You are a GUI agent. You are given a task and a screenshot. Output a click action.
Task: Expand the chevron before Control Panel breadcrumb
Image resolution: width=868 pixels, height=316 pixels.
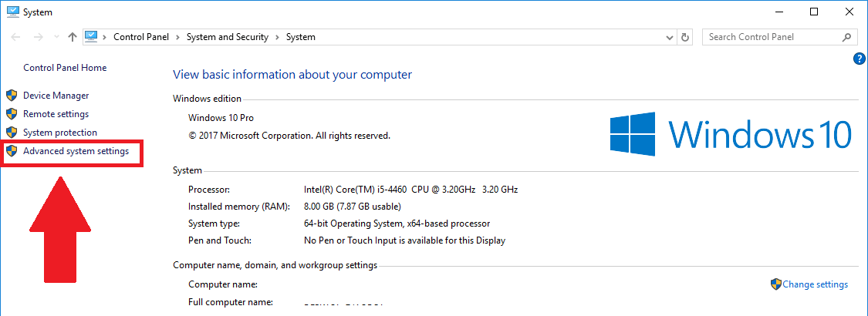point(105,37)
